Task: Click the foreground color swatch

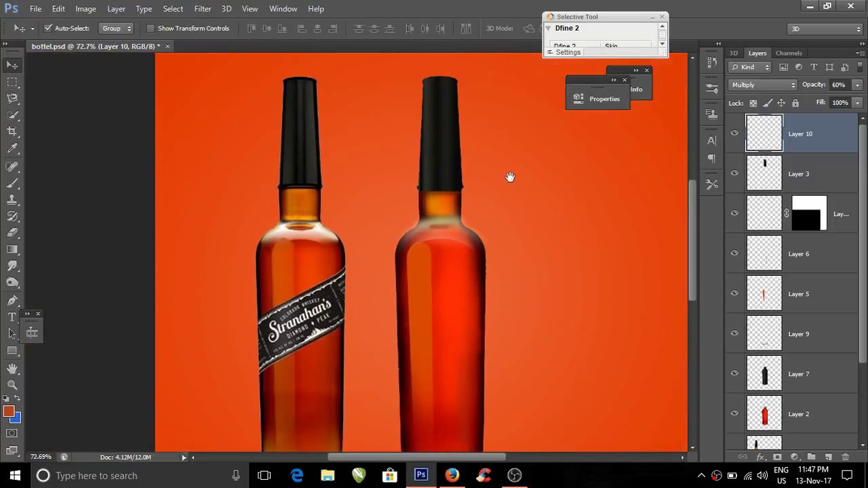Action: pyautogui.click(x=8, y=411)
